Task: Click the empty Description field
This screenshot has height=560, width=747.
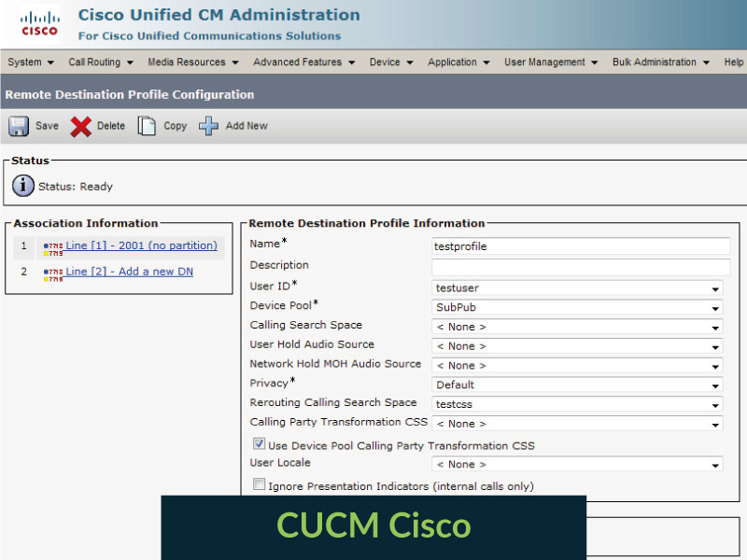Action: click(581, 267)
